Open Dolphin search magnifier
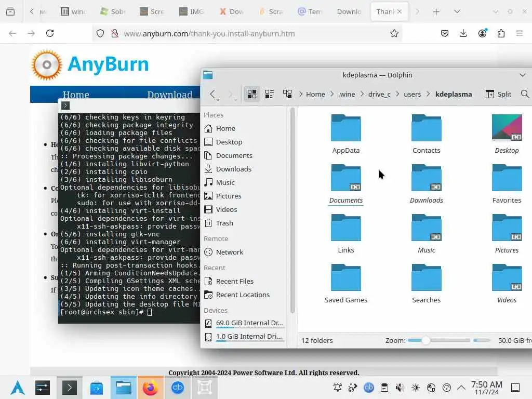Image resolution: width=532 pixels, height=399 pixels. coord(525,94)
